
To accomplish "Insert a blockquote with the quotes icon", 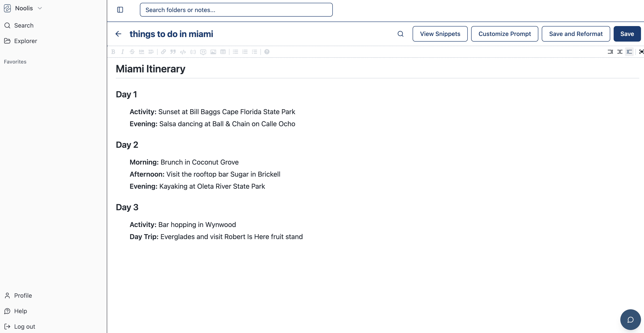I will click(x=173, y=52).
